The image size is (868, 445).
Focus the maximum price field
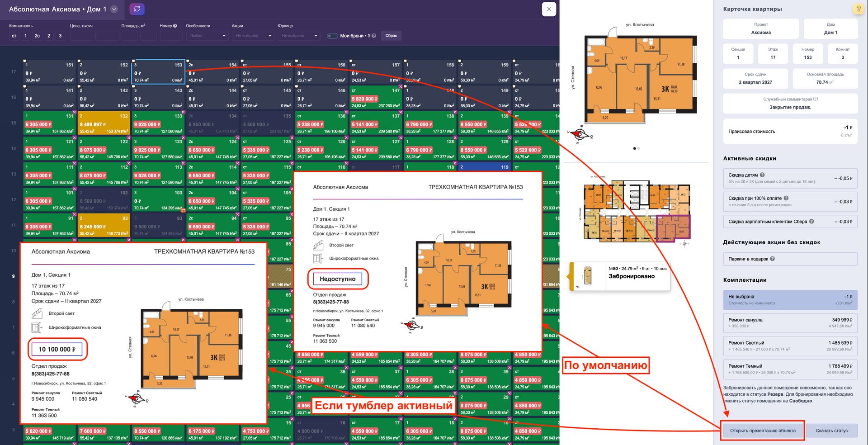pos(106,36)
